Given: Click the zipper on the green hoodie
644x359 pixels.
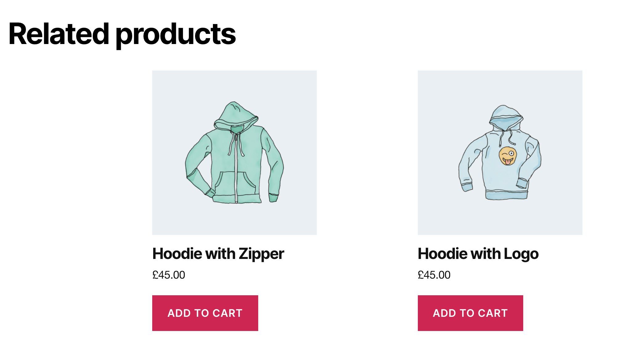Looking at the screenshot, I should point(236,172).
